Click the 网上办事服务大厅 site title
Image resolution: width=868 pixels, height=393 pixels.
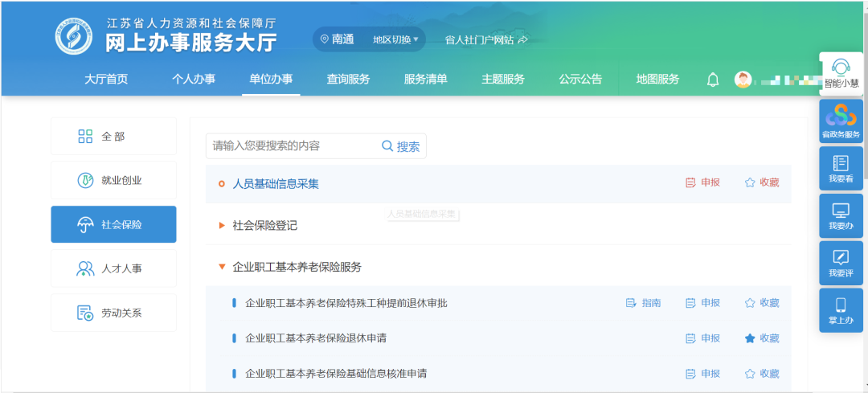point(191,42)
